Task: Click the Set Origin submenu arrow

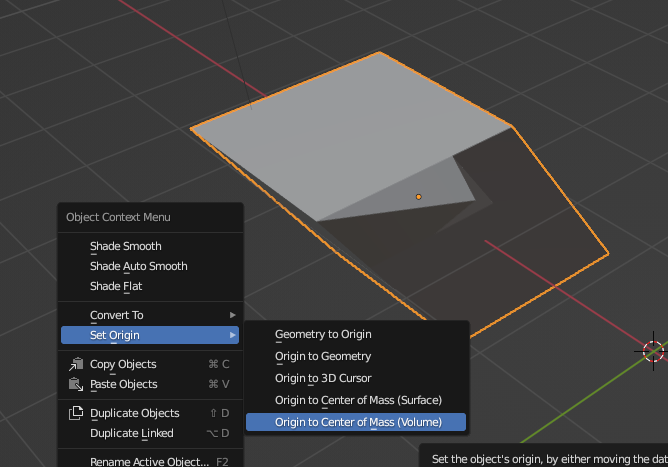Action: [233, 335]
